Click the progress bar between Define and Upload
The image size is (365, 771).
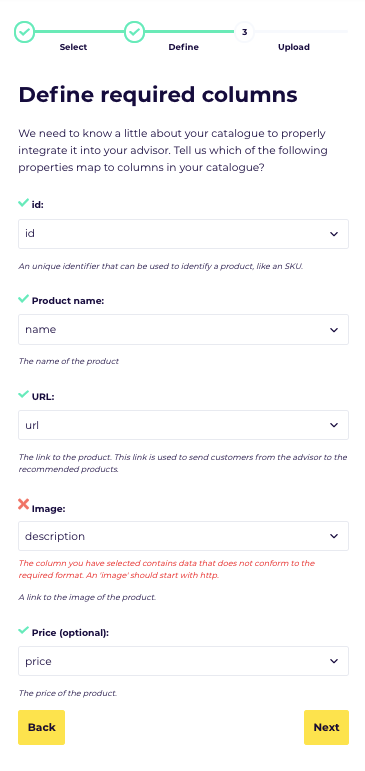click(x=189, y=32)
